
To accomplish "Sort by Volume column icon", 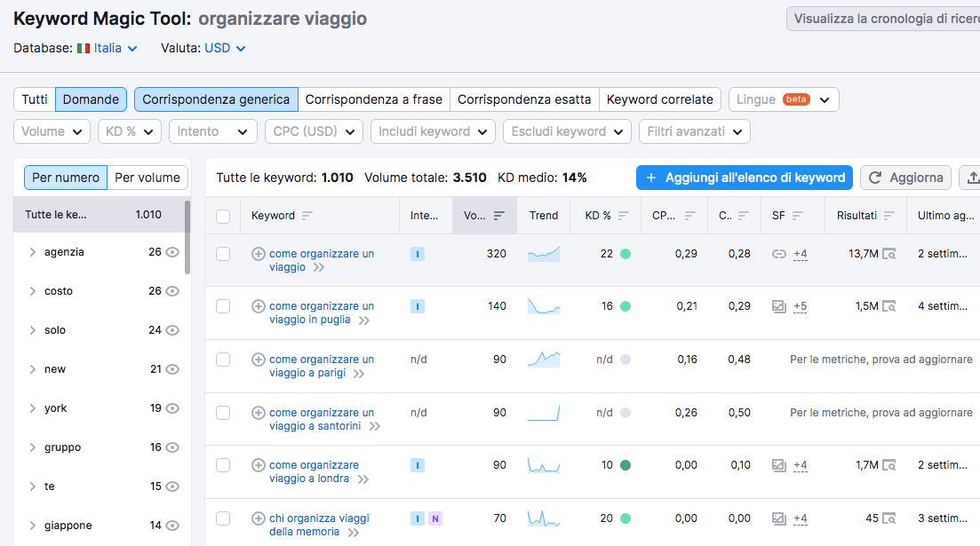I will pyautogui.click(x=499, y=216).
